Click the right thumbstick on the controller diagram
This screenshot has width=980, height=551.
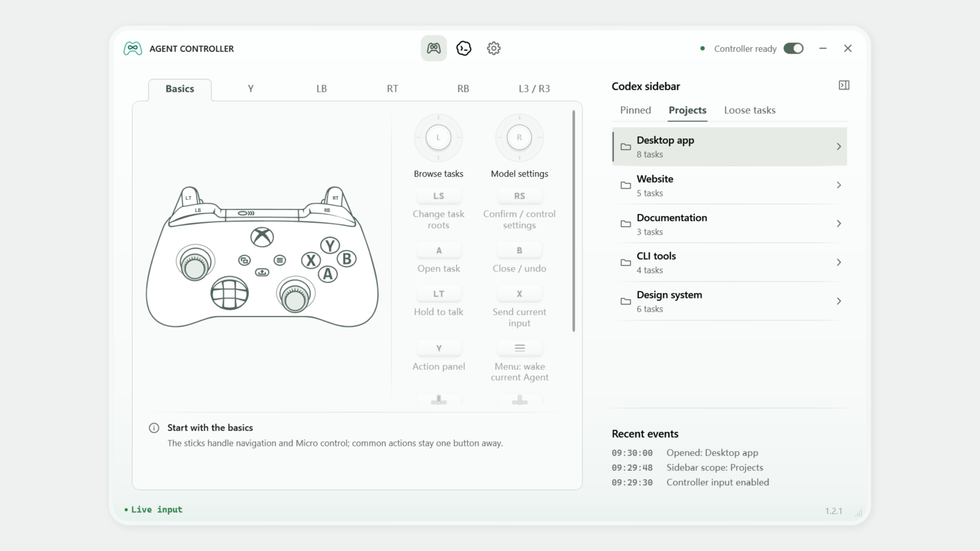pyautogui.click(x=295, y=296)
